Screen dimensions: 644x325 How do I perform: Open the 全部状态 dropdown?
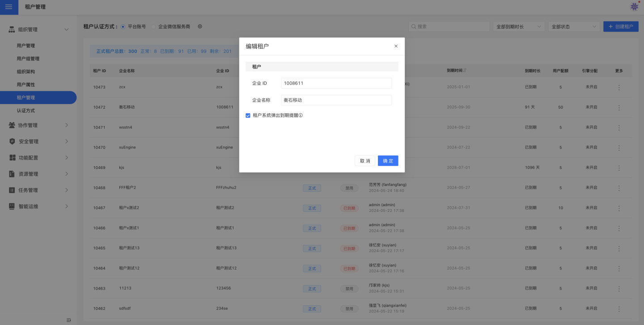(574, 26)
